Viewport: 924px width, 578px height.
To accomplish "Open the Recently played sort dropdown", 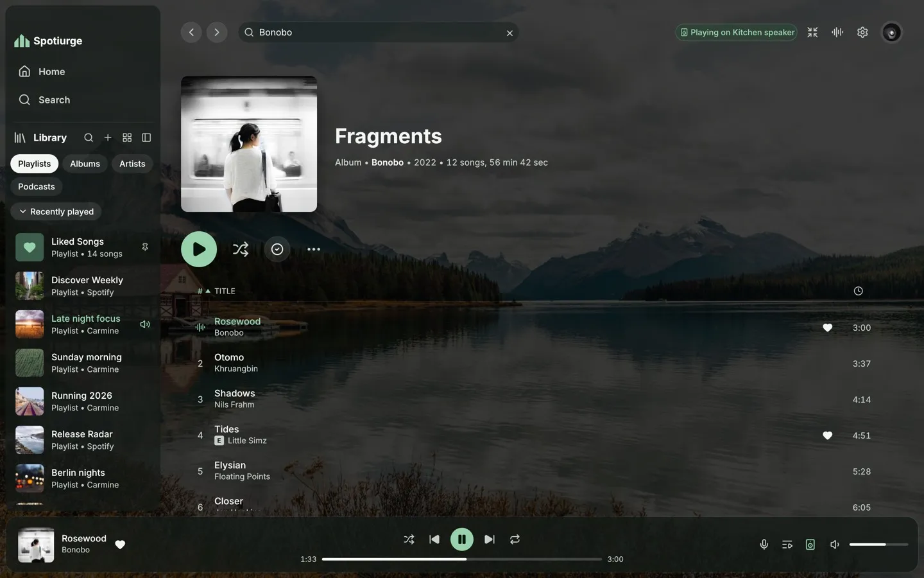I will point(56,211).
